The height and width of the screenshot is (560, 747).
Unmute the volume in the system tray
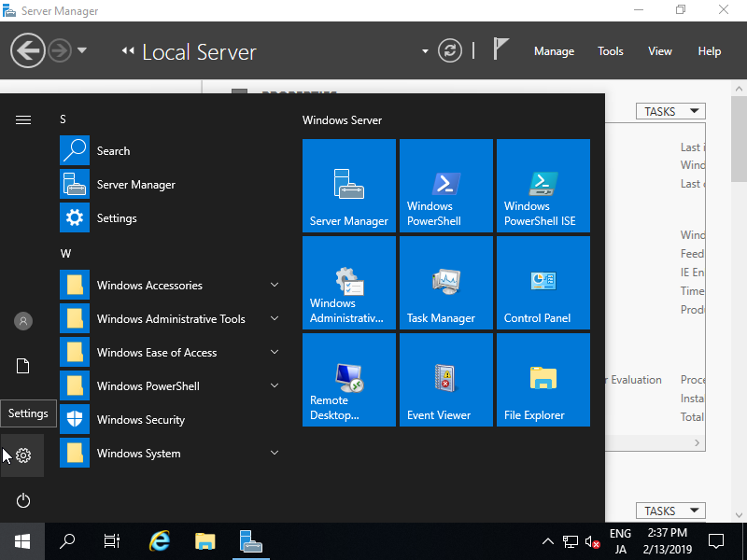(x=591, y=541)
